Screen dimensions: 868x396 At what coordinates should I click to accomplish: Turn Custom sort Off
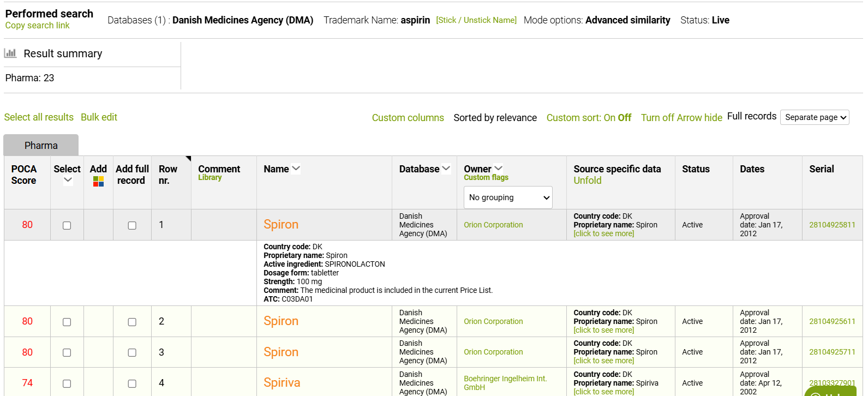625,118
